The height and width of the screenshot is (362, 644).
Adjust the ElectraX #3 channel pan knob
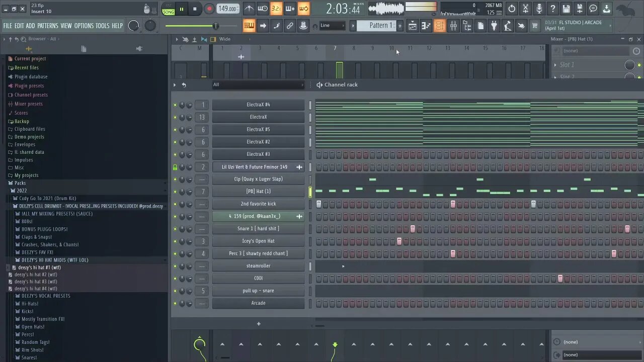[182, 154]
